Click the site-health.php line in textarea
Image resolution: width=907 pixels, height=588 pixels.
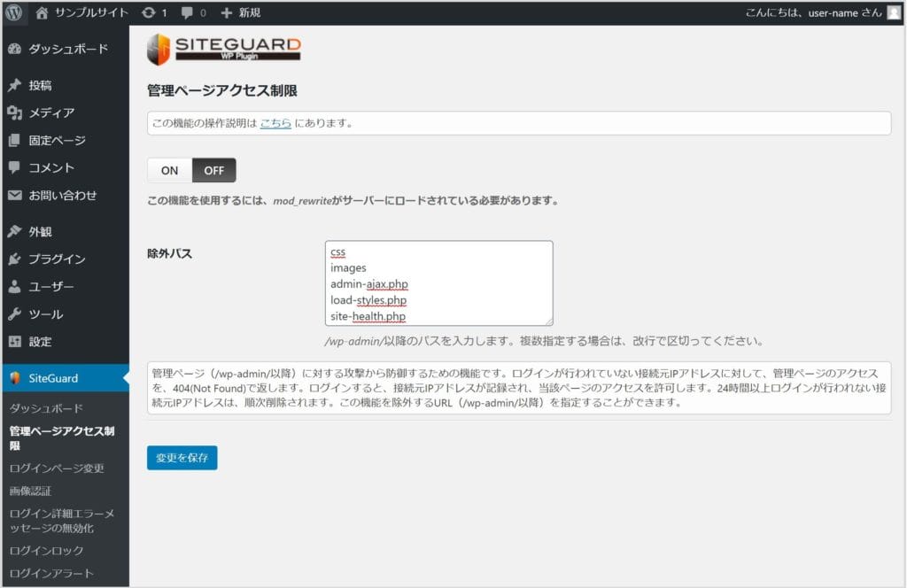tap(368, 316)
